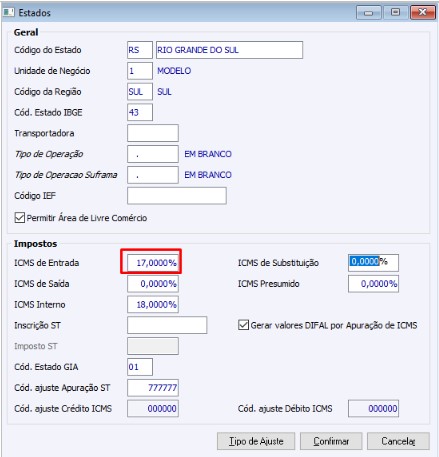Close the Estados window
439x457 pixels.
tap(423, 12)
